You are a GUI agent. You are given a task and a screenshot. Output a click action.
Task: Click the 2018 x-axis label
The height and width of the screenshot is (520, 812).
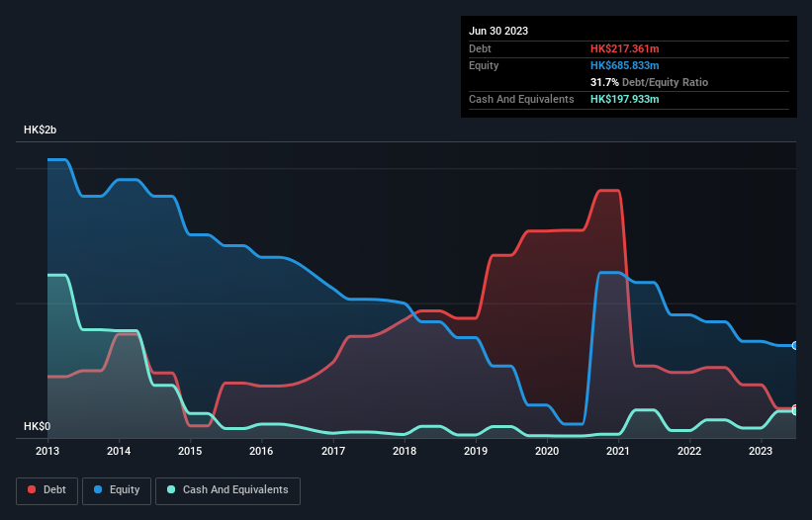pyautogui.click(x=405, y=451)
